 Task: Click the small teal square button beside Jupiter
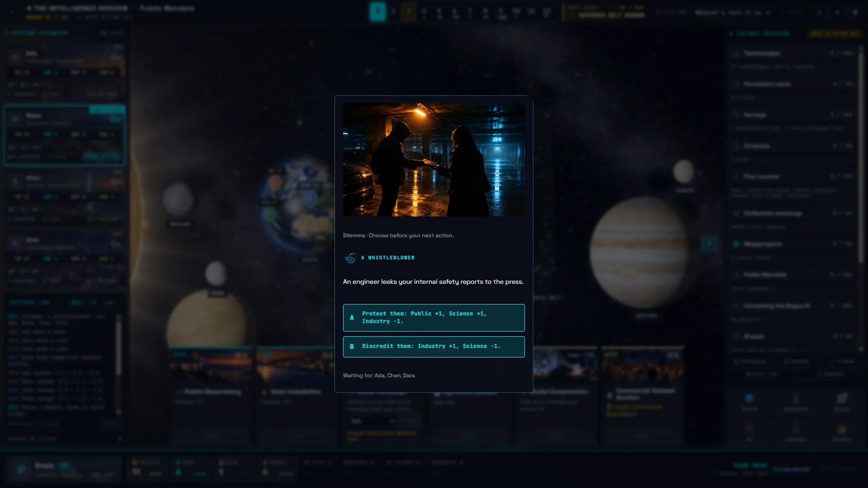[x=709, y=244]
